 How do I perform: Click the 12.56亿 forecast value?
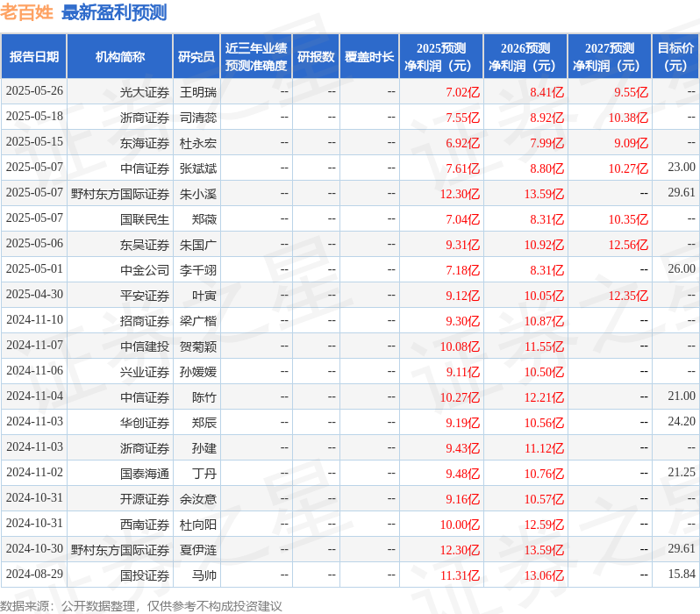[628, 245]
